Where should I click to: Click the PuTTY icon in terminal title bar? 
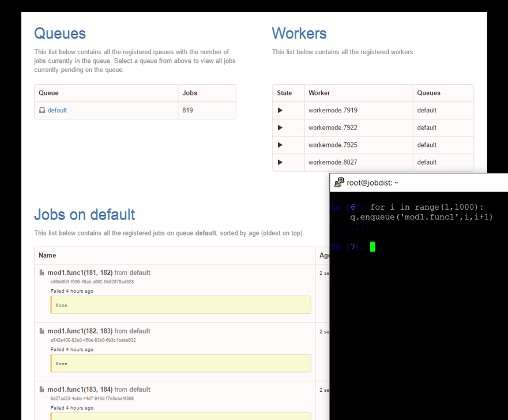pyautogui.click(x=339, y=182)
